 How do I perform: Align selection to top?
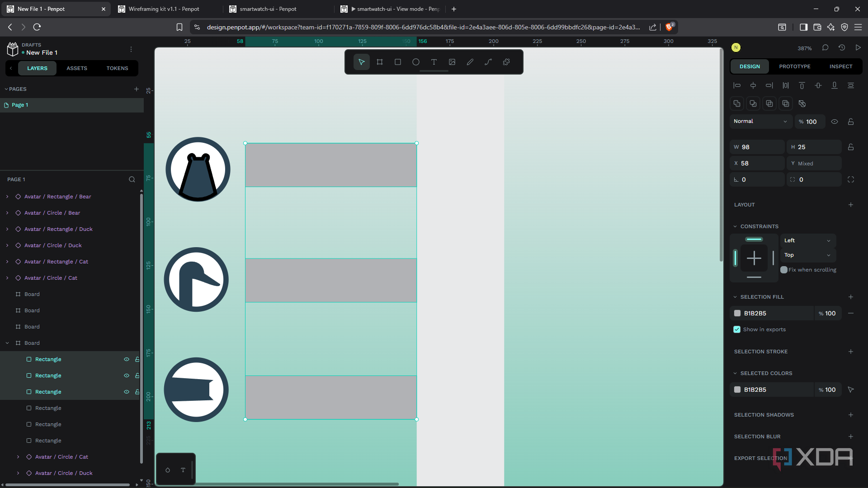pos(802,85)
